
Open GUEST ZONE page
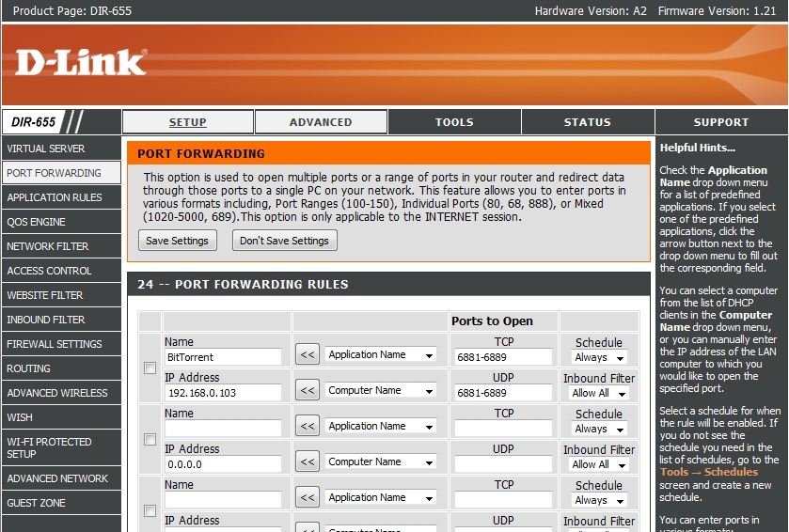pos(61,503)
